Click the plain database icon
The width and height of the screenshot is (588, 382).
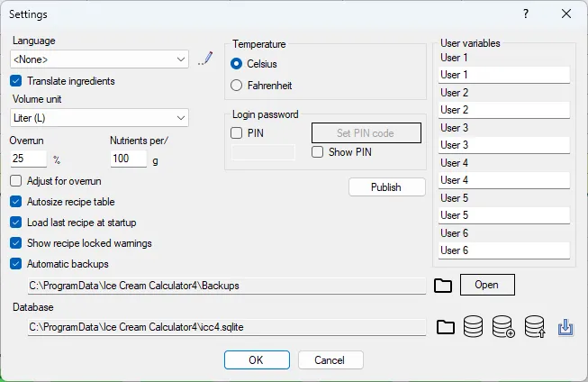(473, 326)
